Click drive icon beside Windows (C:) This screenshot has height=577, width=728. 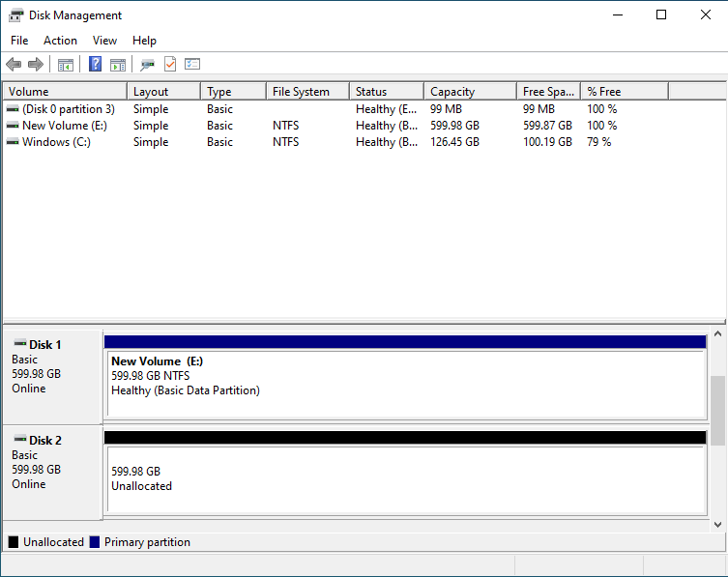tap(13, 141)
